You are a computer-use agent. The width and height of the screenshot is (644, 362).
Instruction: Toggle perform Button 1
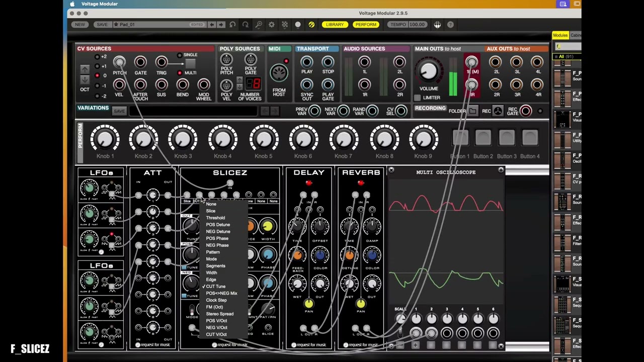pyautogui.click(x=460, y=138)
